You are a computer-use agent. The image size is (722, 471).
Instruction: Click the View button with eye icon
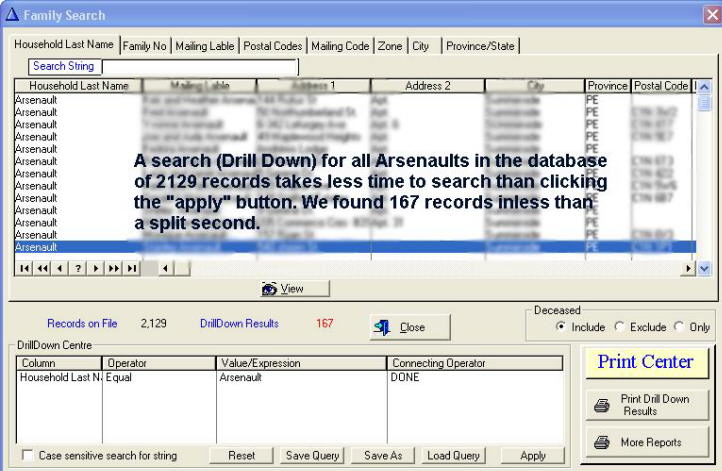point(295,289)
